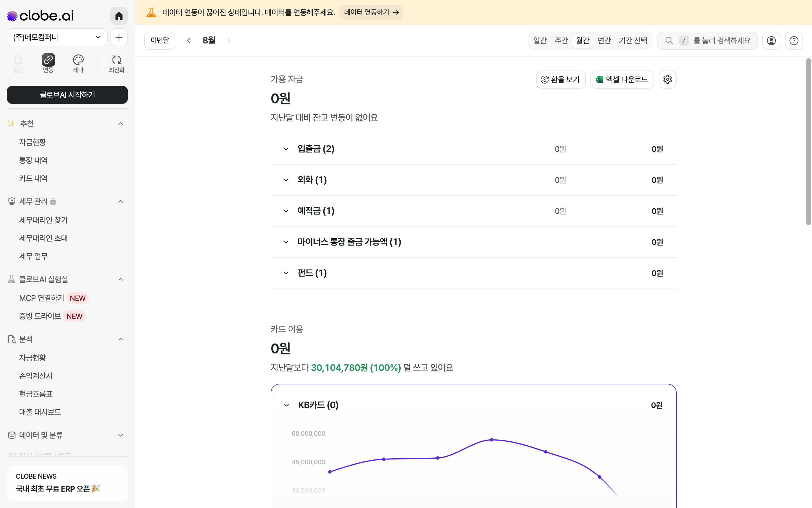Image resolution: width=812 pixels, height=508 pixels.
Task: Open 세무대리인 찾기 menu item
Action: (43, 220)
